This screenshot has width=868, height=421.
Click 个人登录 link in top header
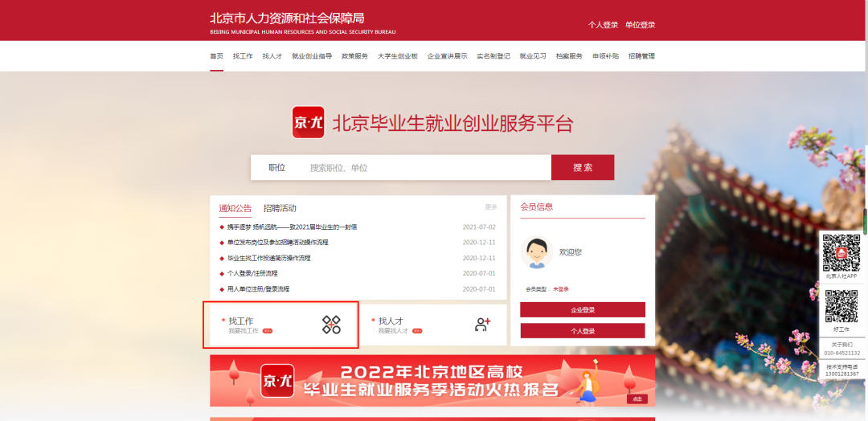point(603,25)
